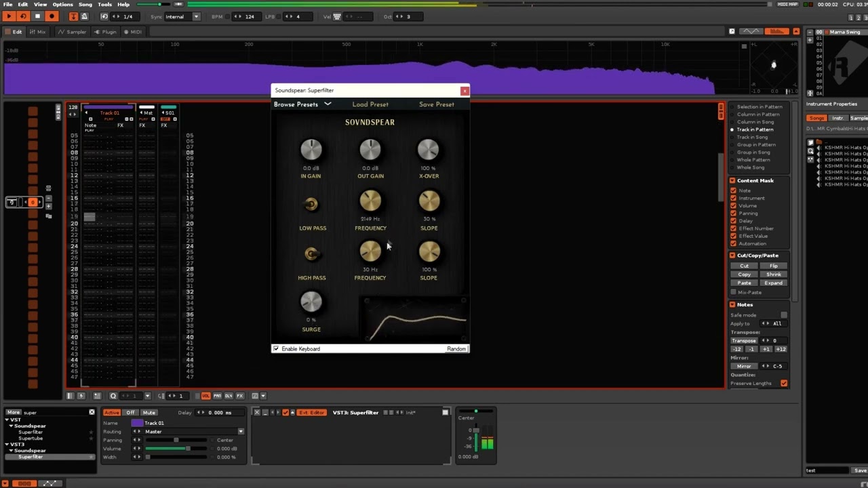Toggle Preserve Lengths checkbox

(784, 384)
